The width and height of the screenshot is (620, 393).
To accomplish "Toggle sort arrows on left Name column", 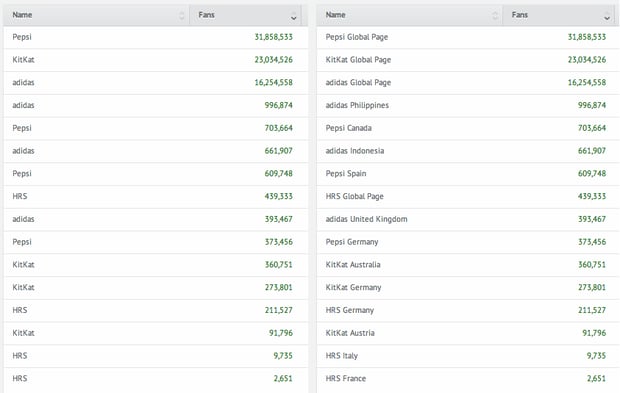I will (x=181, y=16).
